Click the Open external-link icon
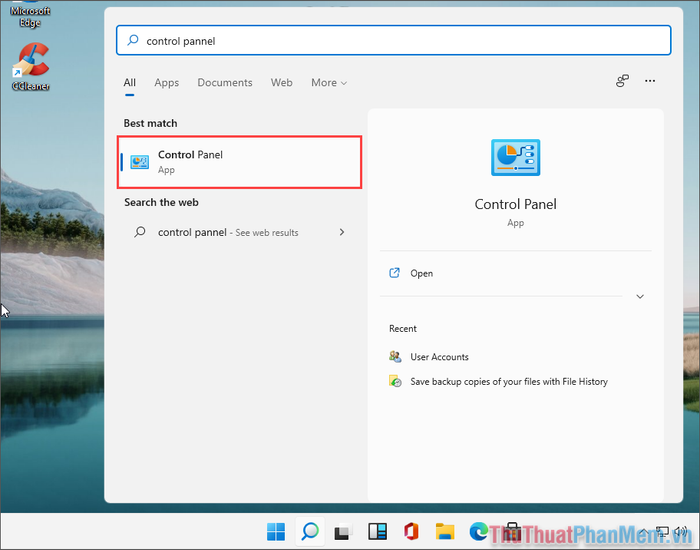Image resolution: width=700 pixels, height=550 pixels. (x=394, y=273)
